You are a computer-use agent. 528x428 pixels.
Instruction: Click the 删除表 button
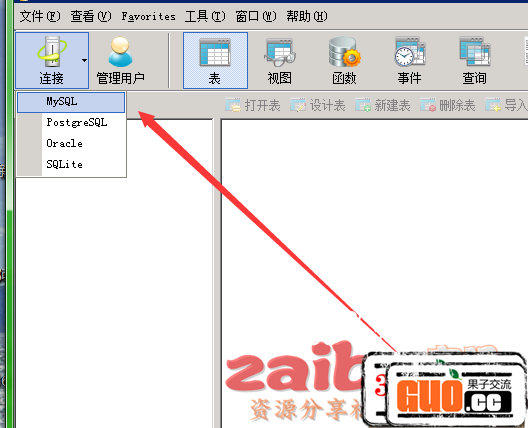click(448, 105)
